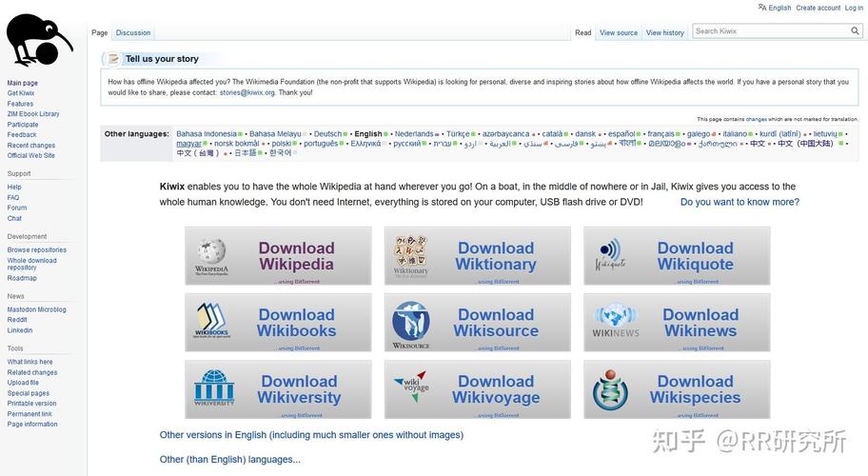Open the Create account link
Image resolution: width=868 pixels, height=476 pixels.
(819, 8)
